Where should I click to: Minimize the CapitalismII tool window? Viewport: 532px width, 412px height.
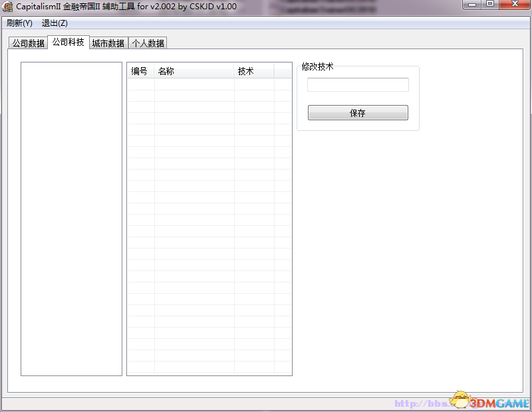[472, 5]
